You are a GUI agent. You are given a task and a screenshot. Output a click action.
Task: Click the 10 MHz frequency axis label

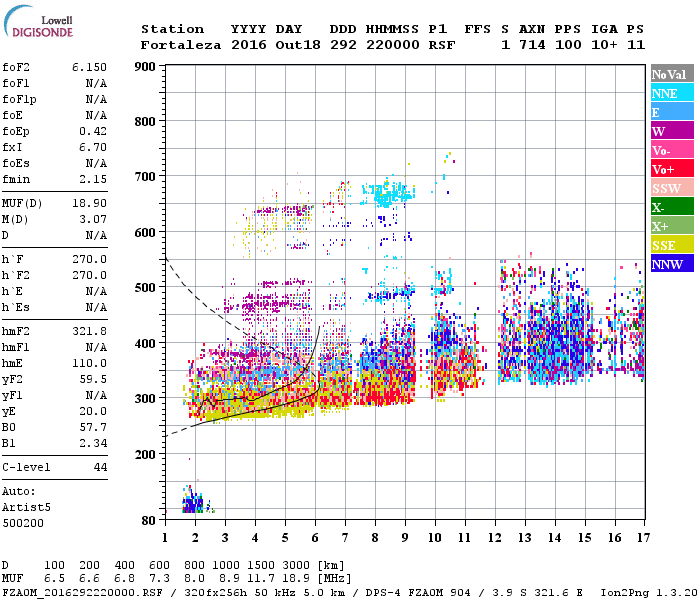435,538
